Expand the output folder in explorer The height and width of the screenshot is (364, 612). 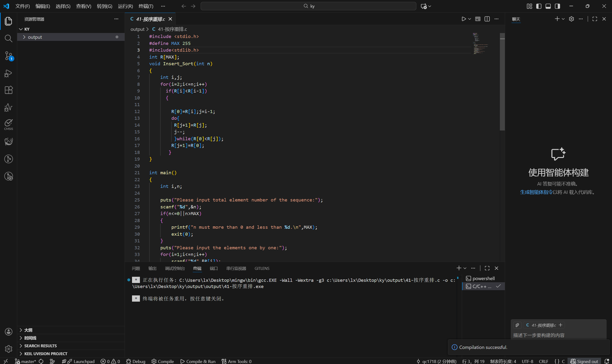tap(35, 37)
